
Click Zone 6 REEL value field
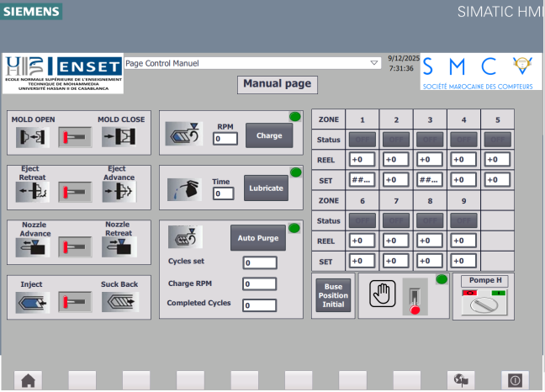pos(362,241)
